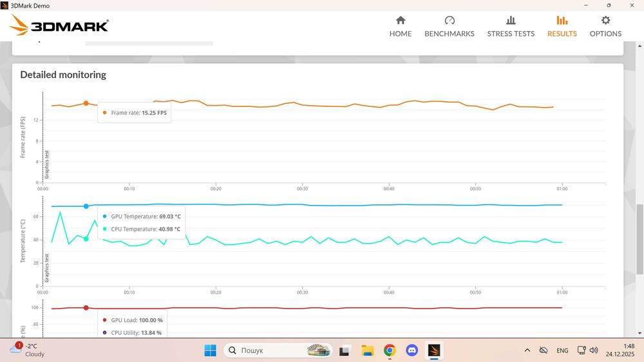Go to the Benchmarks tab

[449, 26]
